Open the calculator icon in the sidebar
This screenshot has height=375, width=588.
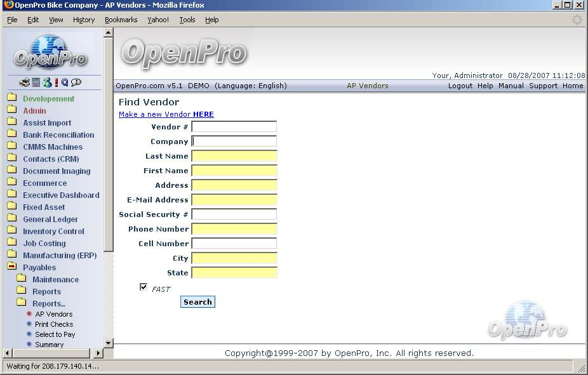36,82
